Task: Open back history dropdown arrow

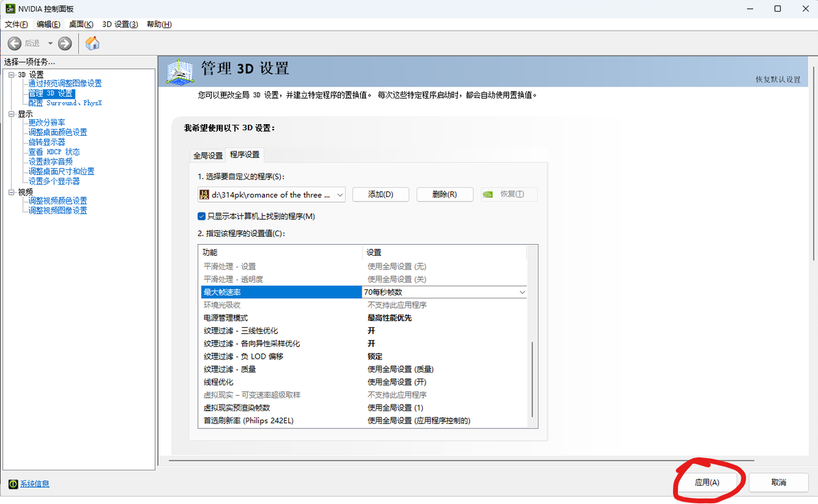Action: pos(50,43)
